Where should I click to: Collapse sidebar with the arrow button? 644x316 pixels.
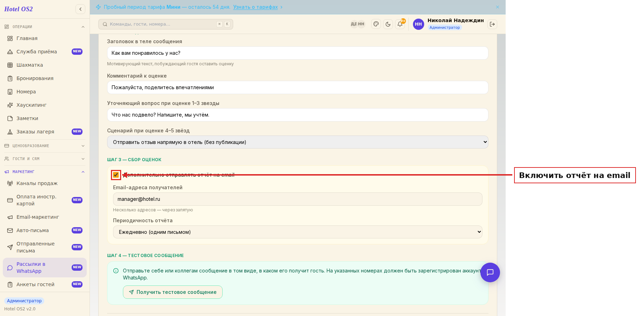[x=80, y=9]
